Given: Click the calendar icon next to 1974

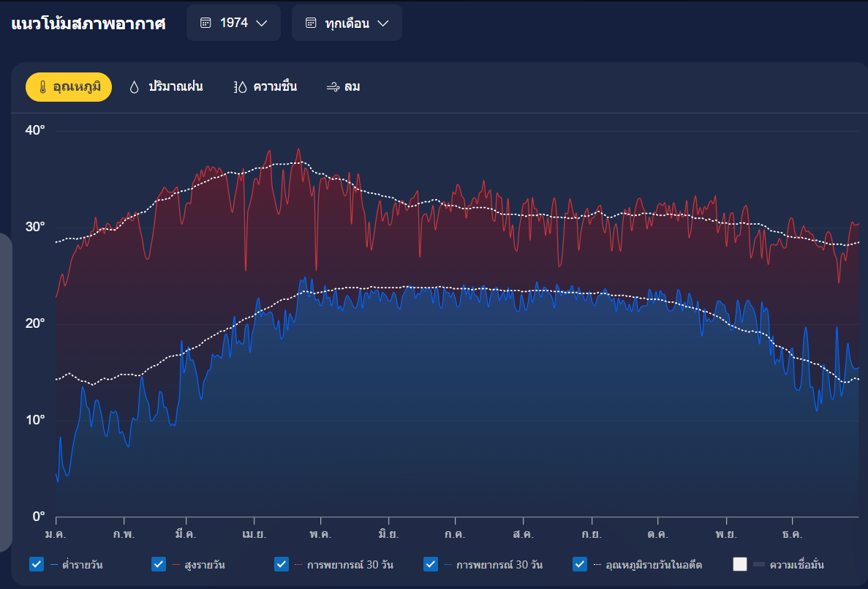Looking at the screenshot, I should (x=205, y=23).
